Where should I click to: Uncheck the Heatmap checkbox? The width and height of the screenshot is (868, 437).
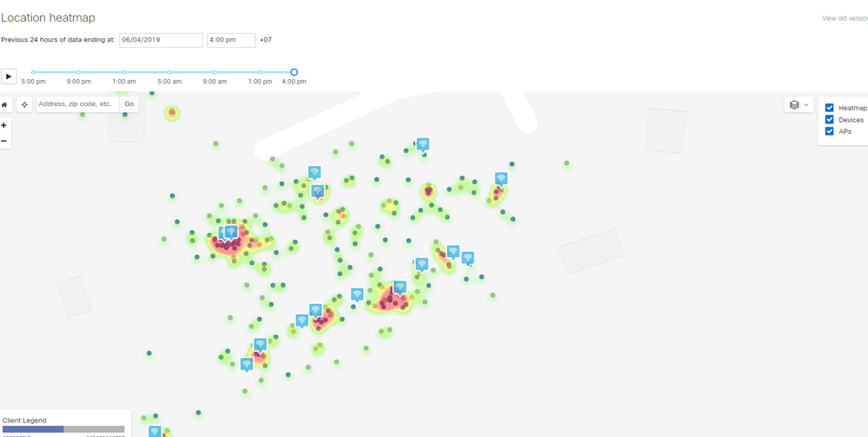click(830, 108)
